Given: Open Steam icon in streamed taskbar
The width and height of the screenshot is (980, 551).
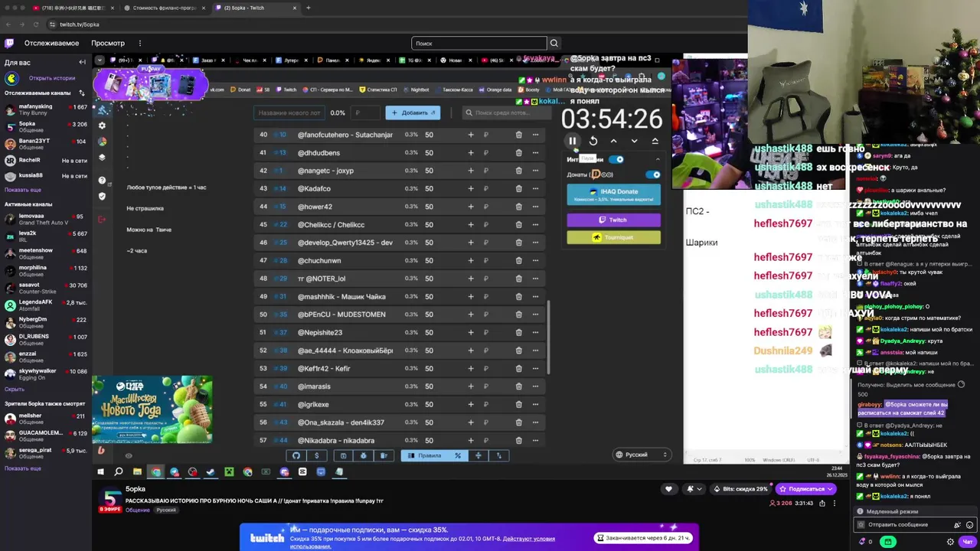Looking at the screenshot, I should click(211, 472).
